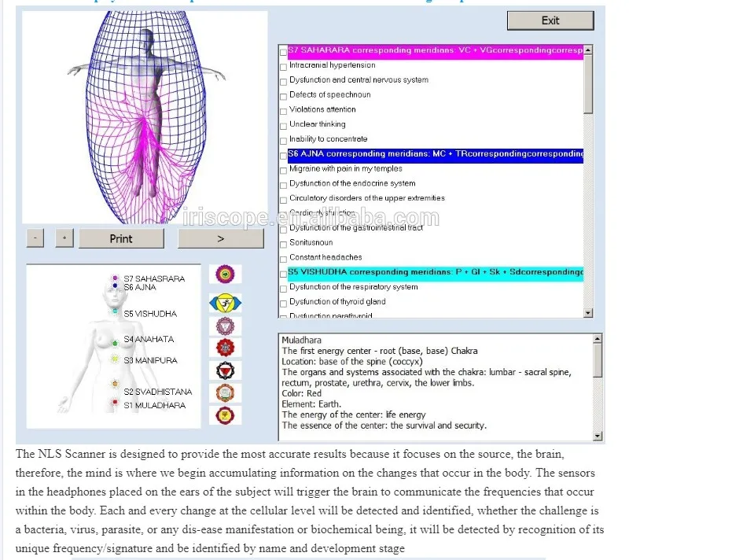
Task: Select the S2 SVADHISTANA body label
Action: (x=158, y=392)
